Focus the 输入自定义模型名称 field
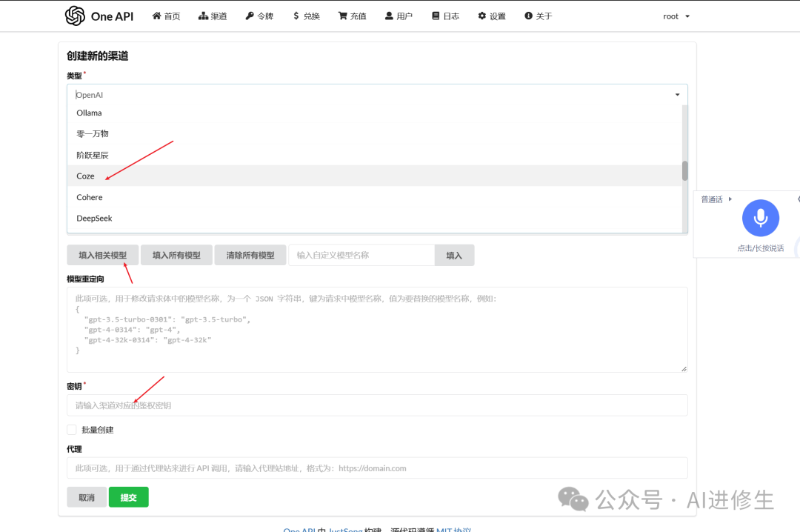 pos(361,256)
